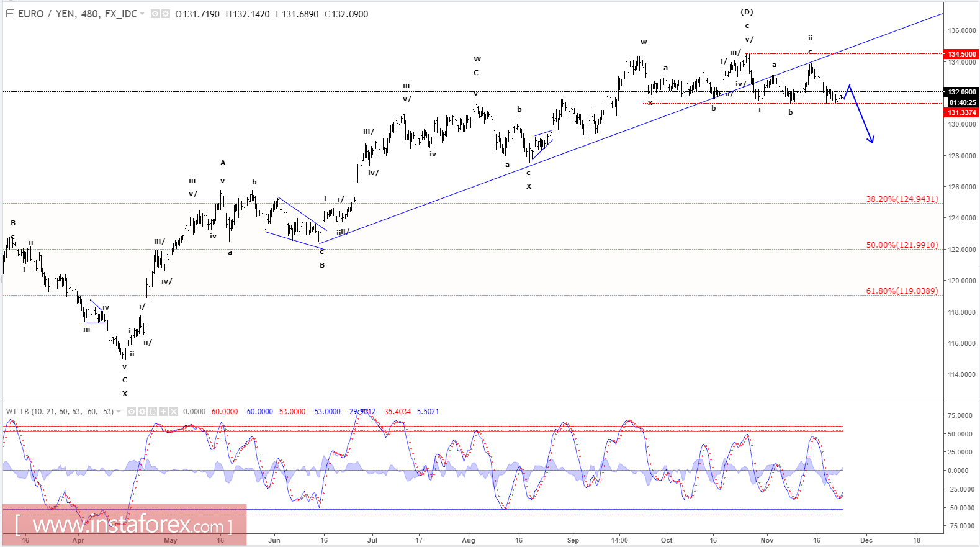Click the bar countdown timer 01:40:25
Image resolution: width=980 pixels, height=547 pixels.
click(961, 102)
